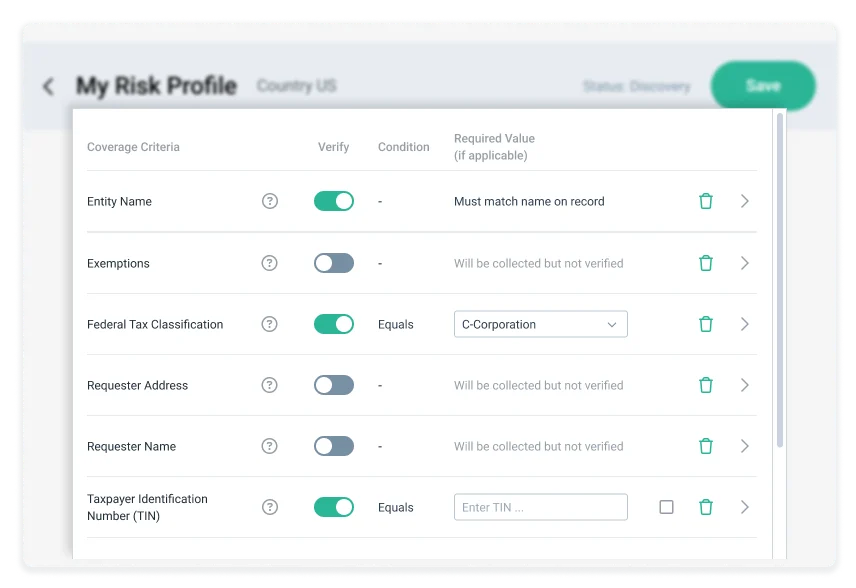Image resolution: width=856 pixels, height=588 pixels.
Task: Click the Entity Name label
Action: 119,201
